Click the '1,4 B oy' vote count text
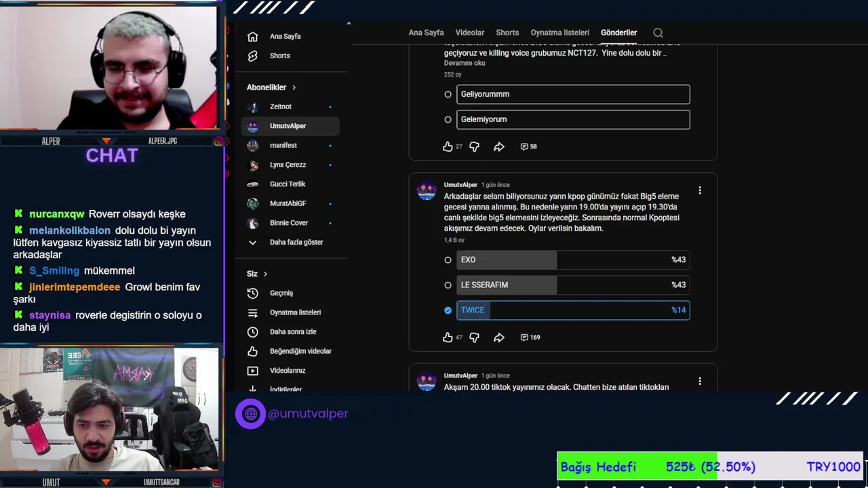The height and width of the screenshot is (488, 868). [x=454, y=240]
